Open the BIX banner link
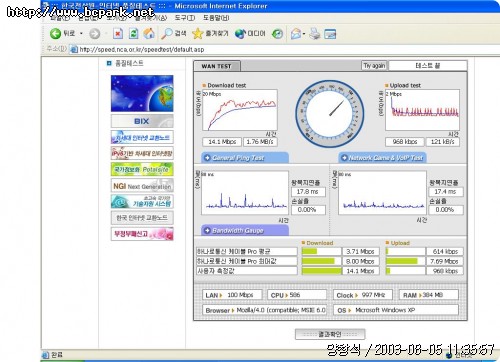500x362 pixels. point(142,121)
